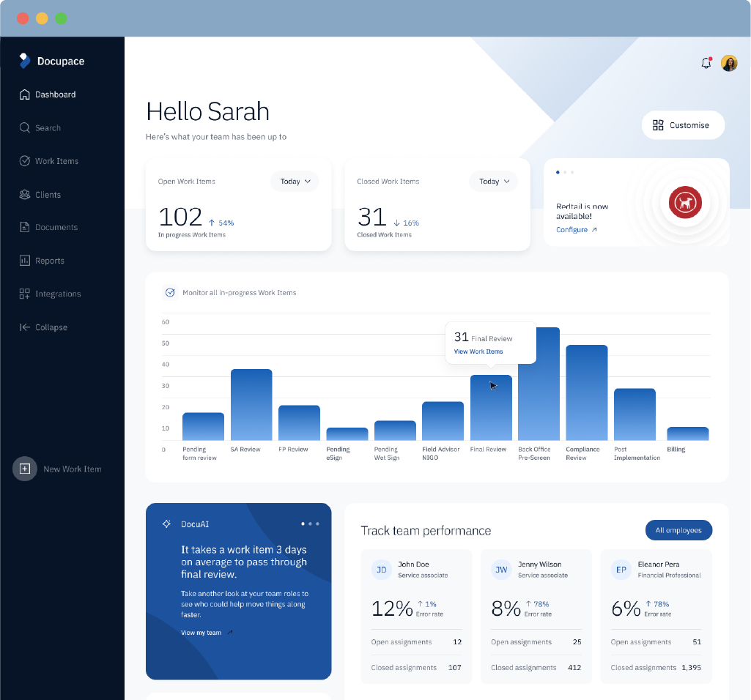Click the notification bell icon
Screen dimensions: 751x700
point(706,63)
